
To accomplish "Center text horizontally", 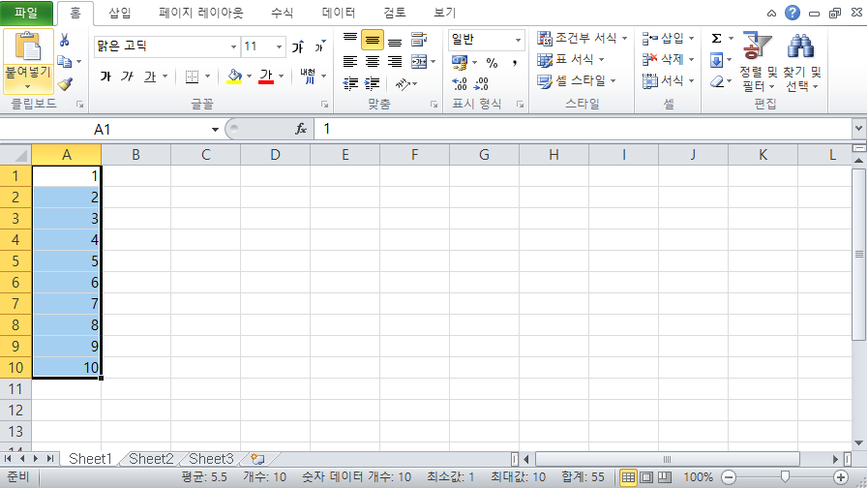I will (372, 62).
